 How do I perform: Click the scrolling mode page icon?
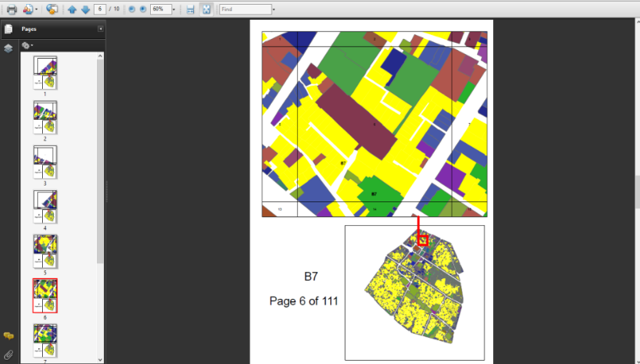190,10
